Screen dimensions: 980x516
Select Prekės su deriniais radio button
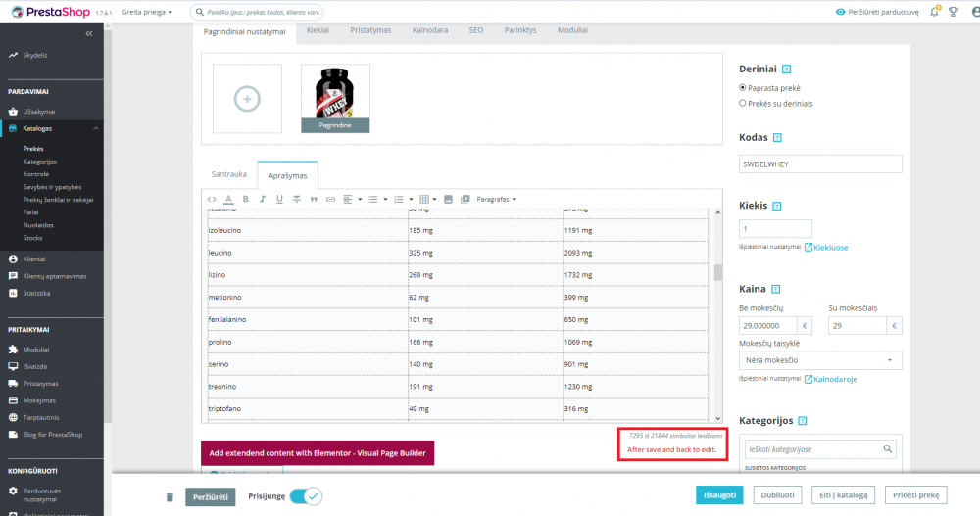coord(743,103)
